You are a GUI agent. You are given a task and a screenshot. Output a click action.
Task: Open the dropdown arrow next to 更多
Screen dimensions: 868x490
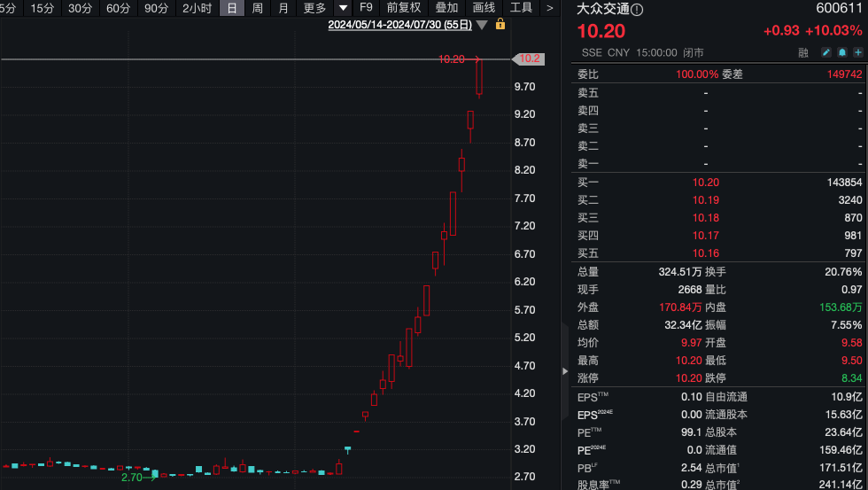point(343,8)
